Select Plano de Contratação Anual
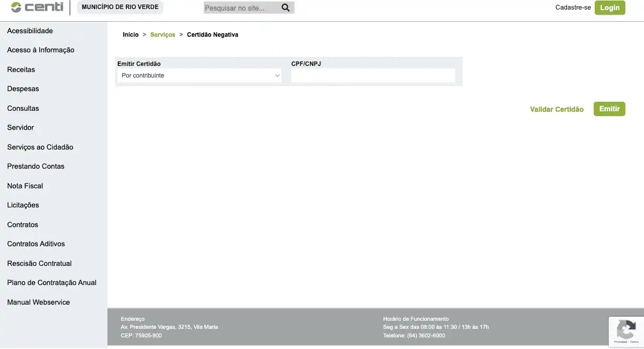Viewport: 644px width, 349px height. [x=52, y=283]
